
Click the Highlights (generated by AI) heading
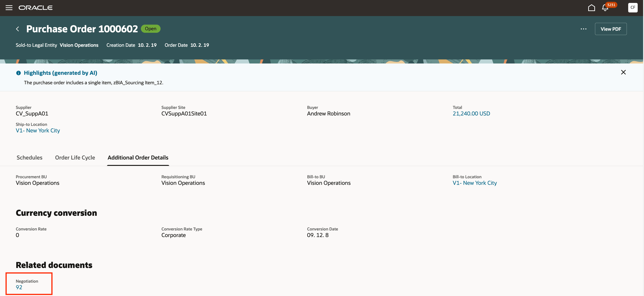pos(61,73)
